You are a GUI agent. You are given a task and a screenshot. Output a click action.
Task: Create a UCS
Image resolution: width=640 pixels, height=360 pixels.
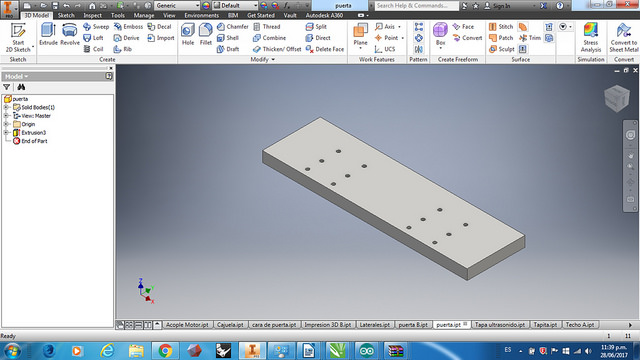click(385, 49)
